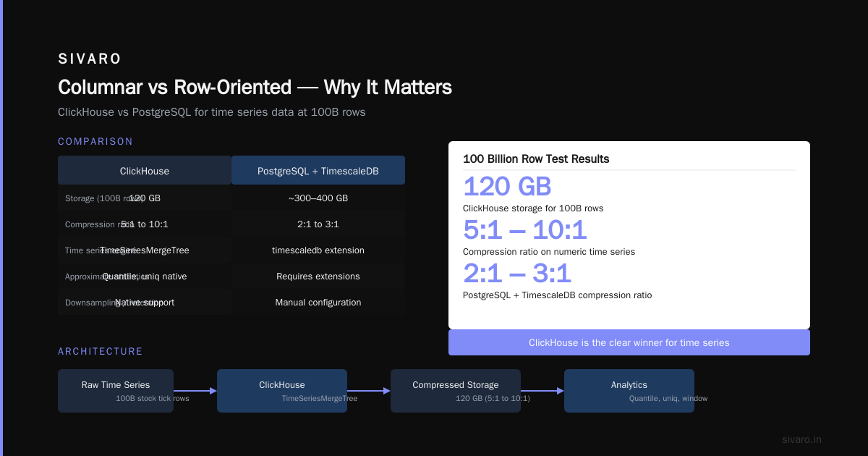Screen dimensions: 868x456
Task: Click the COMPARISON section heading
Action: tap(95, 142)
